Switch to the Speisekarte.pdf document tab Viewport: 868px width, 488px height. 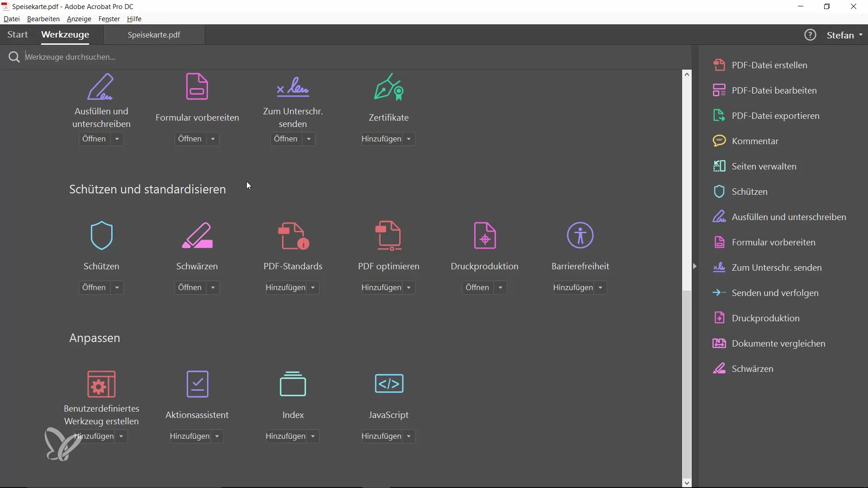[154, 35]
